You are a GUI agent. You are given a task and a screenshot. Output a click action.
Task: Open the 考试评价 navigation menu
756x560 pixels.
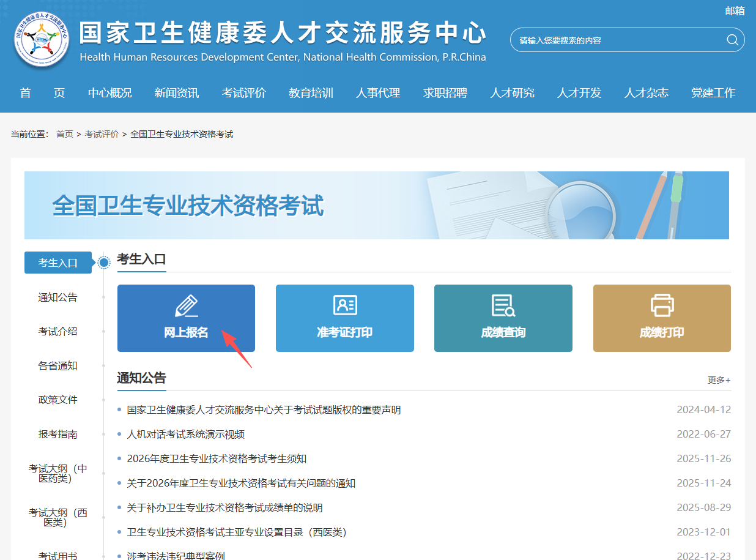click(x=243, y=93)
